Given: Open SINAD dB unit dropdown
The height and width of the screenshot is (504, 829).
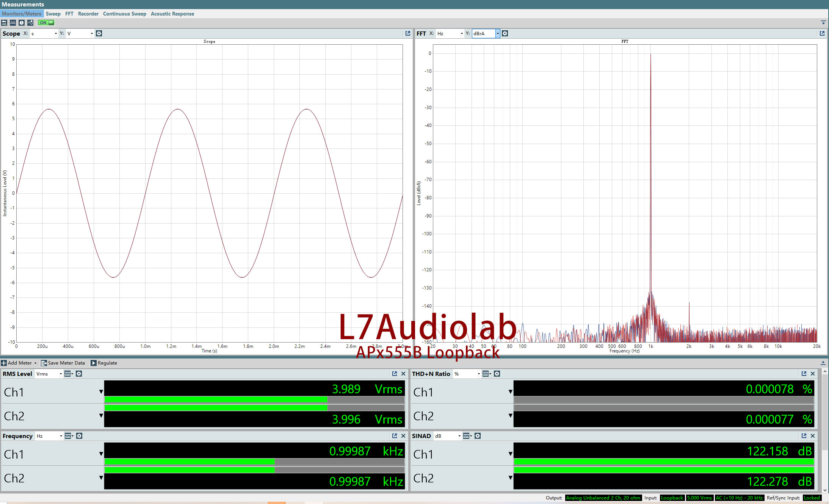Looking at the screenshot, I should 448,436.
